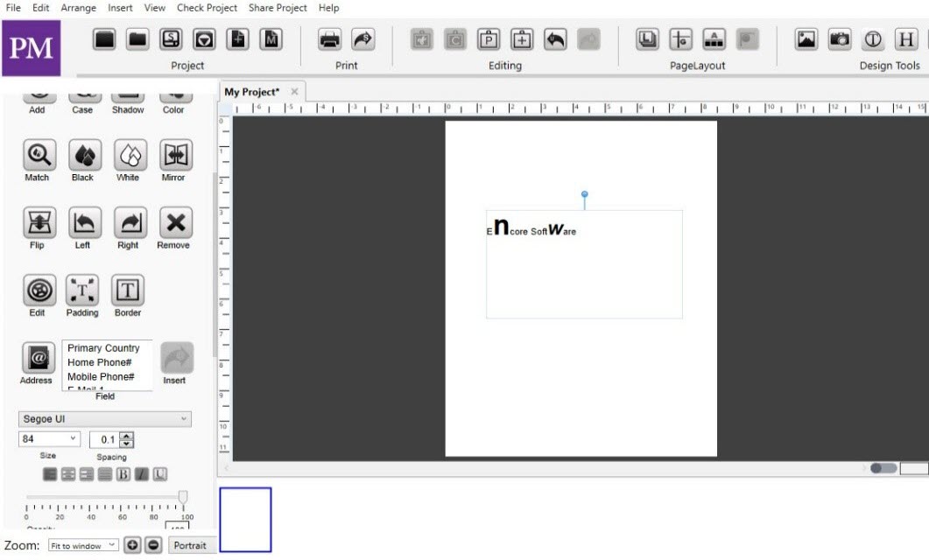Rotate Left using the Left icon

(85, 222)
